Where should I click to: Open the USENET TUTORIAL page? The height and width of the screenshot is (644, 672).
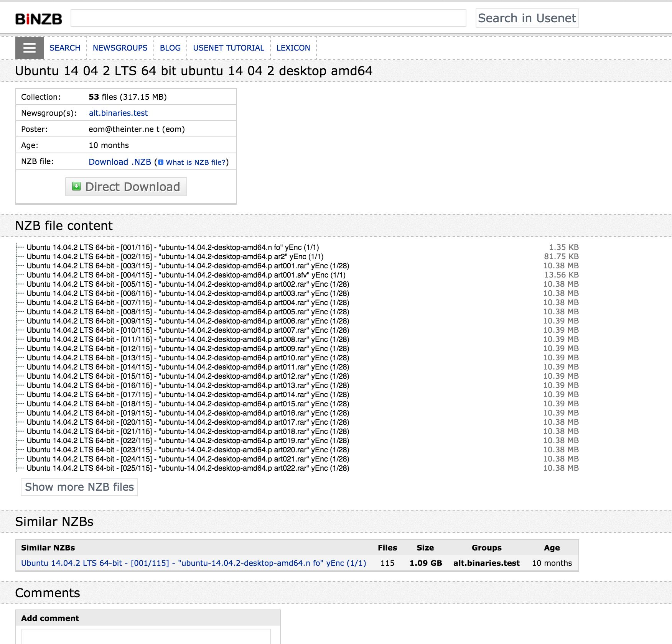tap(229, 48)
